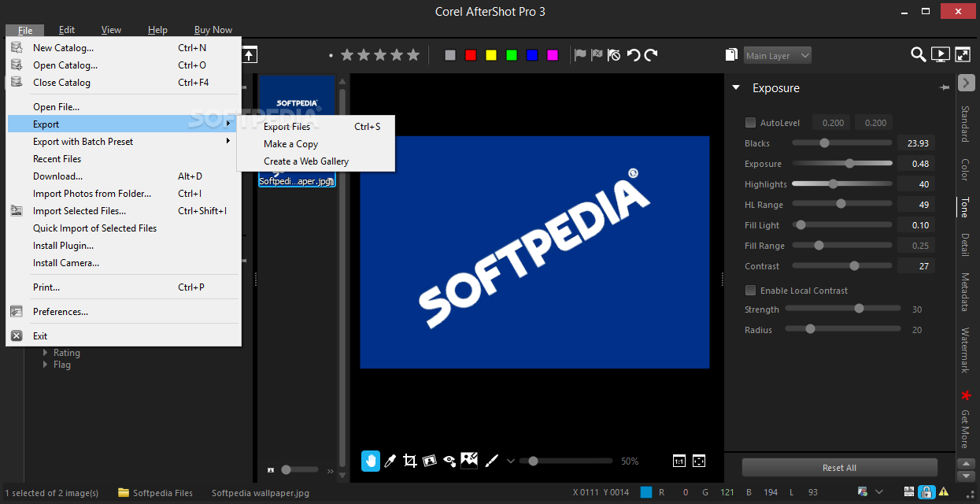The height and width of the screenshot is (504, 980).
Task: Switch to the Watermark tab
Action: 965,350
